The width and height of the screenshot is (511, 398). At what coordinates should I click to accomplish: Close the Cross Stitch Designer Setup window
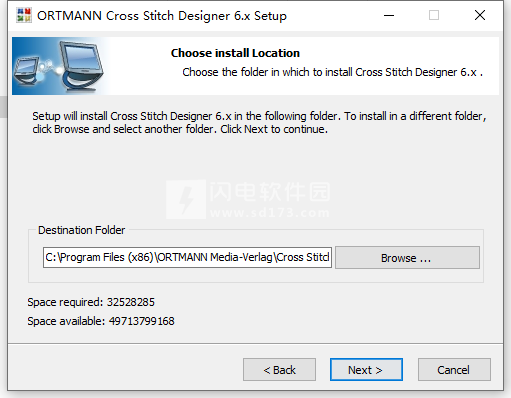point(480,15)
